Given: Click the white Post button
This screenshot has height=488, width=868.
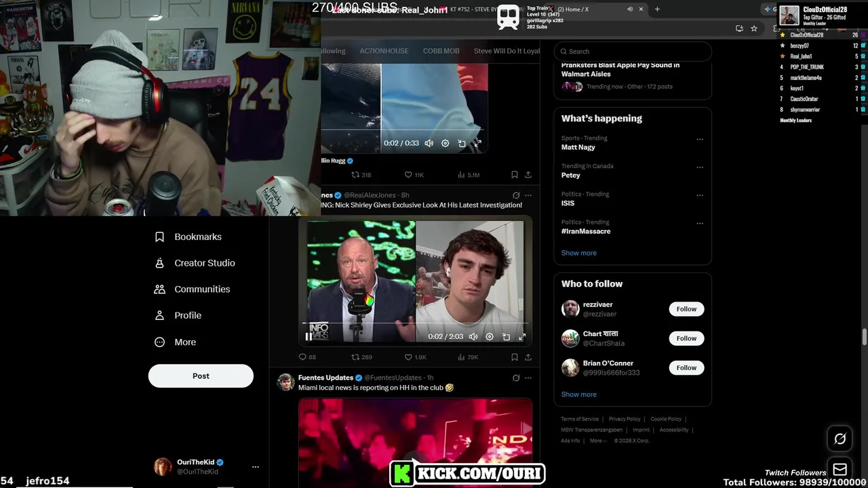Looking at the screenshot, I should point(201,376).
